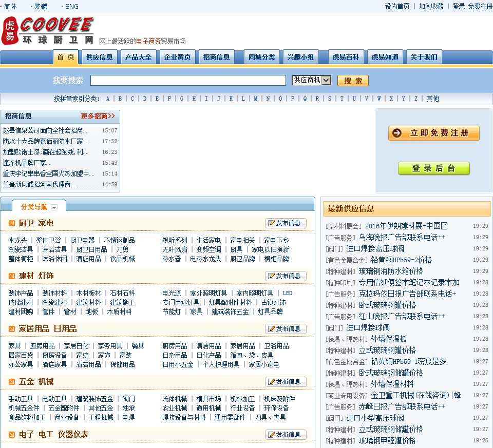This screenshot has width=493, height=448.
Task: Expand the 分类导航 dropdown arrow
Action: click(x=54, y=207)
